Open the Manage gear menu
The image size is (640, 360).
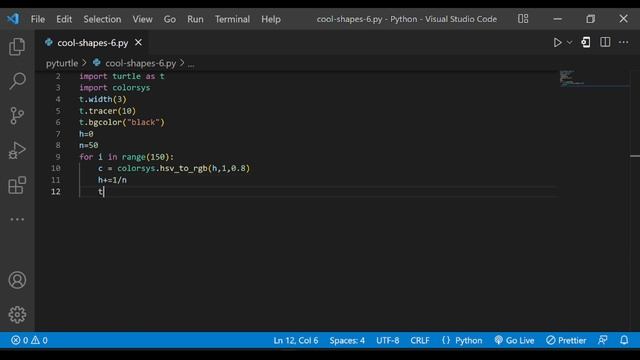click(x=17, y=314)
